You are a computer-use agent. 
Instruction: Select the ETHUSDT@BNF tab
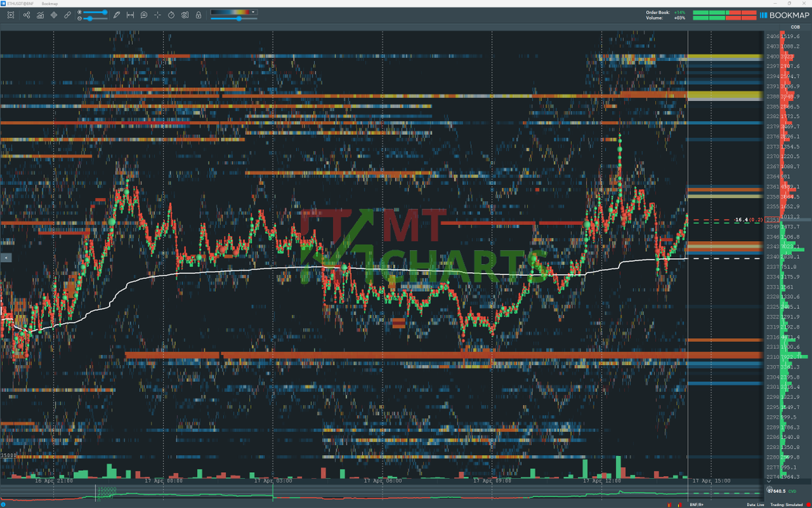click(x=20, y=3)
